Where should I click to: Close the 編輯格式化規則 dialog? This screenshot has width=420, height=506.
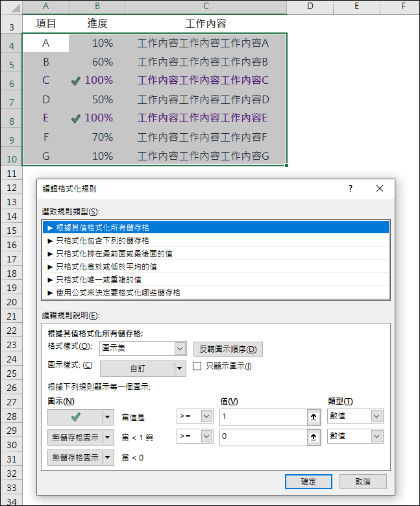380,188
